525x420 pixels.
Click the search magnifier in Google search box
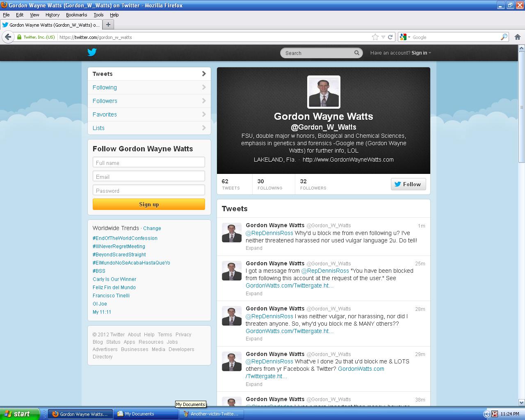click(x=504, y=37)
